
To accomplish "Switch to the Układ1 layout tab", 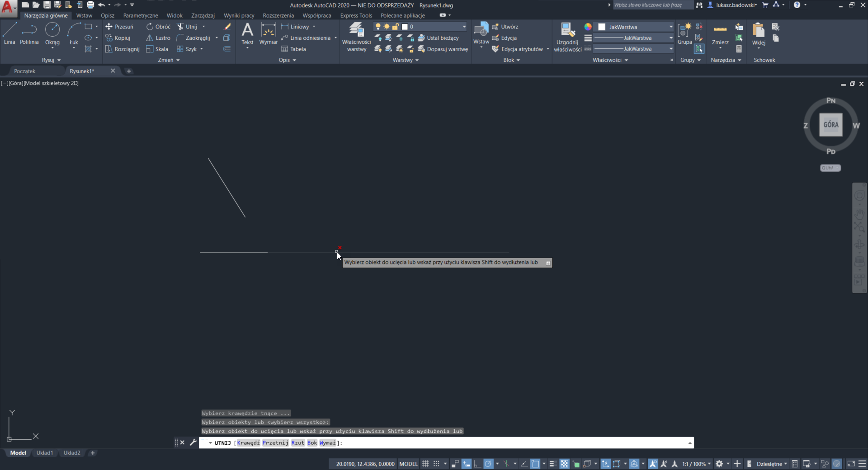I will (x=45, y=453).
